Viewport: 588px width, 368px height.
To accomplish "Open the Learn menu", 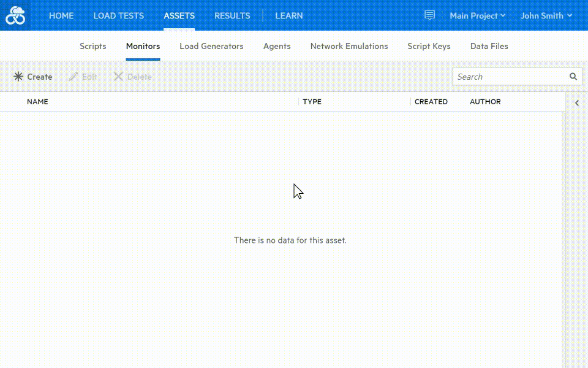I will (288, 16).
